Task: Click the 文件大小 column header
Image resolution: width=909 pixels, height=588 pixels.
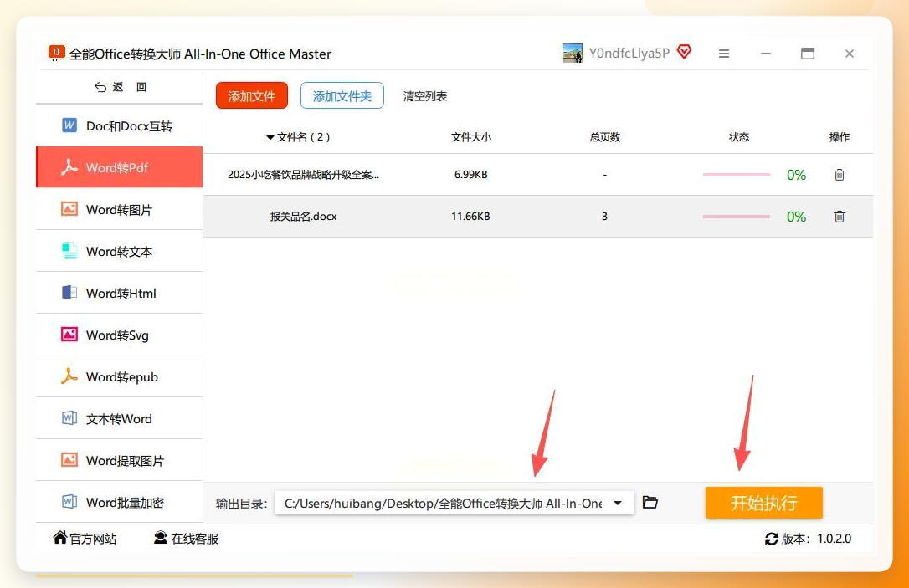Action: tap(470, 137)
